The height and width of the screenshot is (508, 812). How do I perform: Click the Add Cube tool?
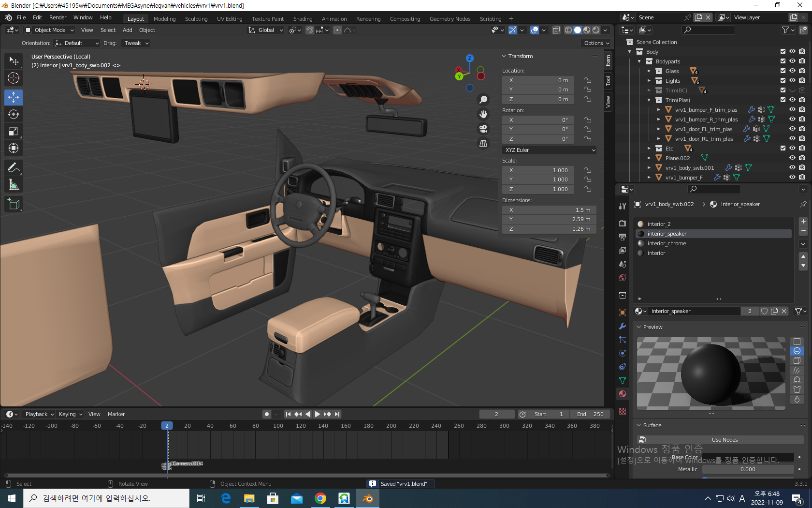point(14,204)
